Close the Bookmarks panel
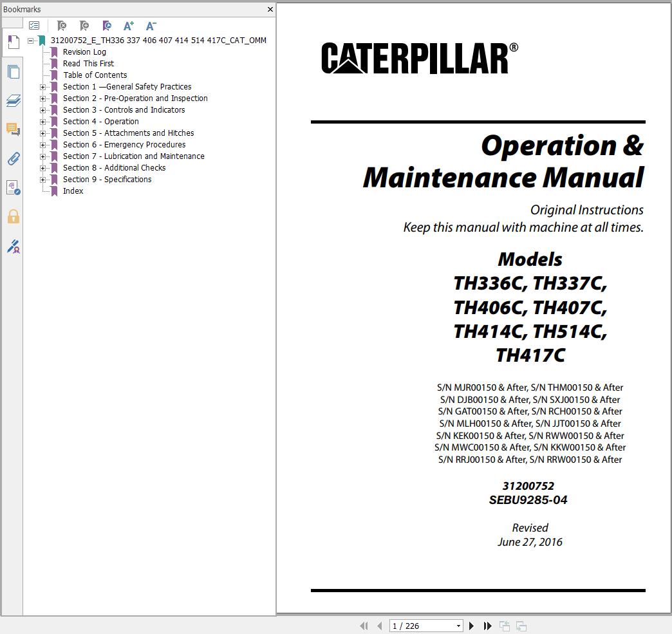 click(x=270, y=9)
